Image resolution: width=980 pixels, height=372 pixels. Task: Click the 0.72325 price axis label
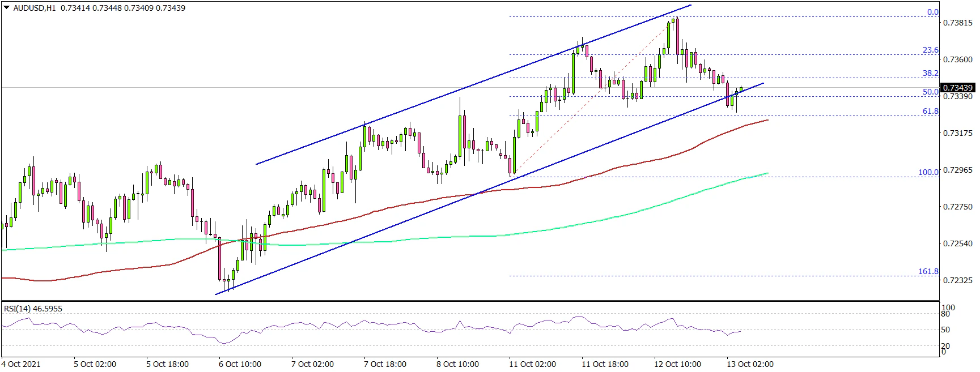coord(957,280)
